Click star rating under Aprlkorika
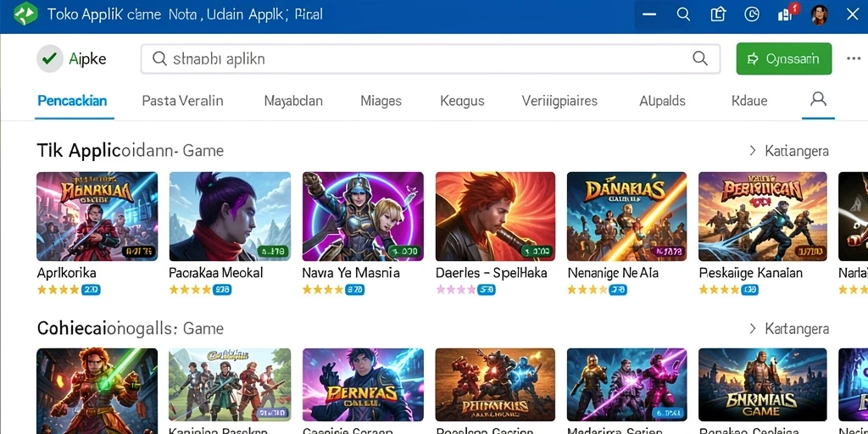 58,290
